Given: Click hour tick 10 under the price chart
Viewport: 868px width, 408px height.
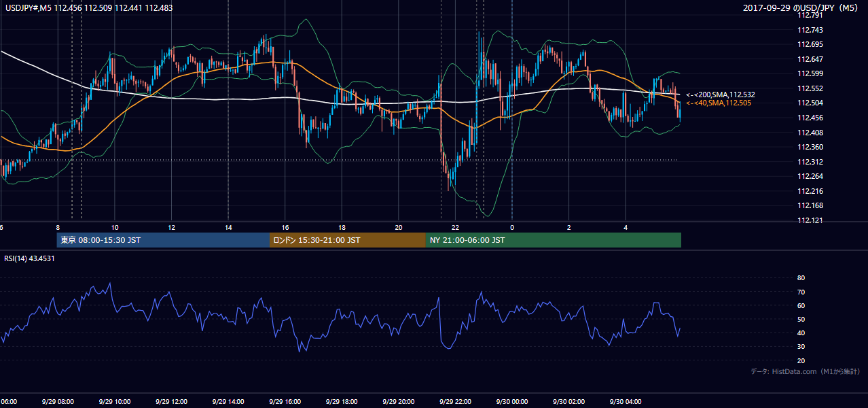Looking at the screenshot, I should (115, 227).
